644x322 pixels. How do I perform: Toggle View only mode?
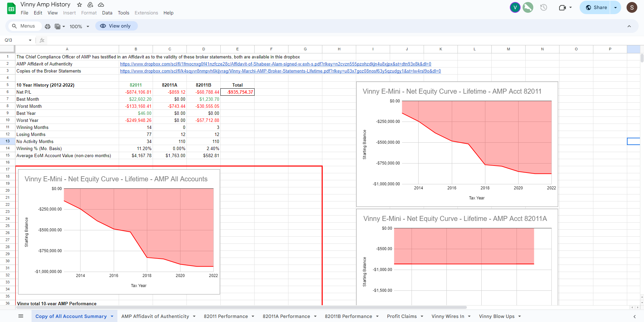tap(116, 26)
